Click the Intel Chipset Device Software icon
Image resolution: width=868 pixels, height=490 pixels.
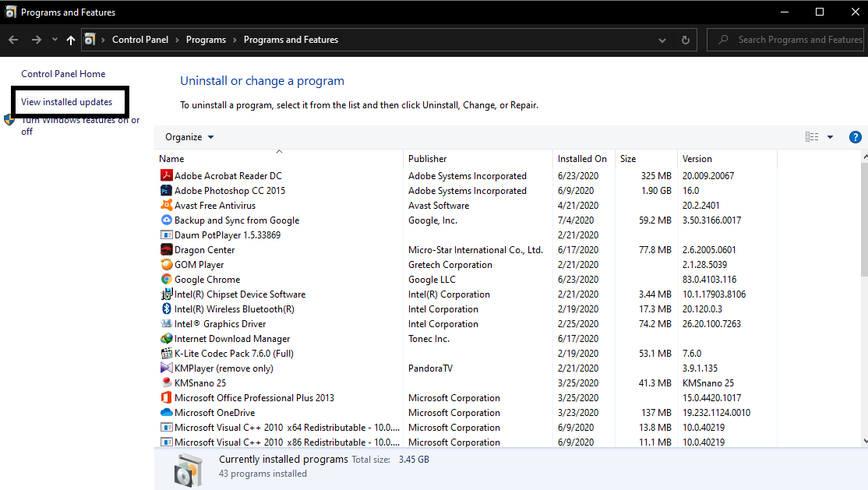[x=166, y=294]
